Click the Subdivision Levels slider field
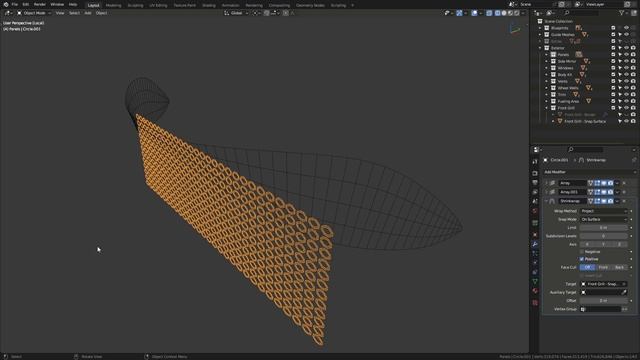This screenshot has height=360, width=640. pos(603,236)
